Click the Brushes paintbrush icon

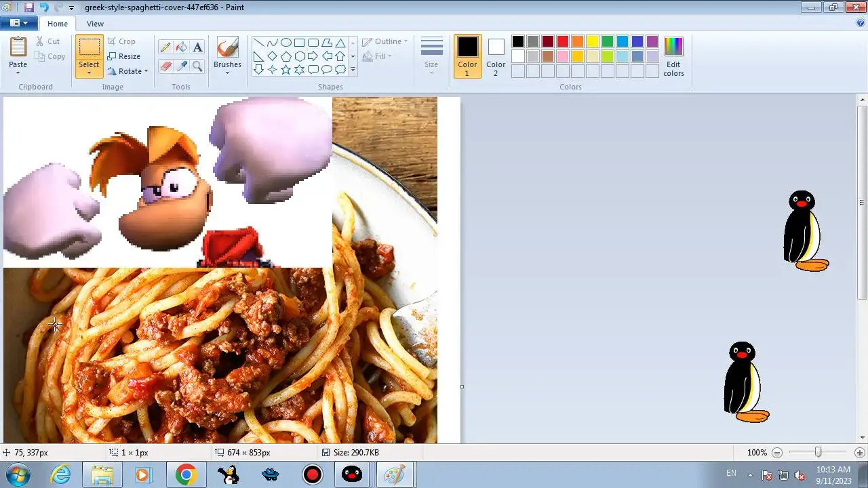pyautogui.click(x=227, y=47)
